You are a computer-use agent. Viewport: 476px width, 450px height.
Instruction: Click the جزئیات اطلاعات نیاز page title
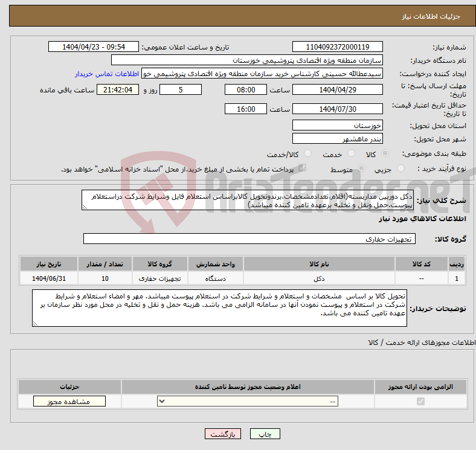pos(431,16)
